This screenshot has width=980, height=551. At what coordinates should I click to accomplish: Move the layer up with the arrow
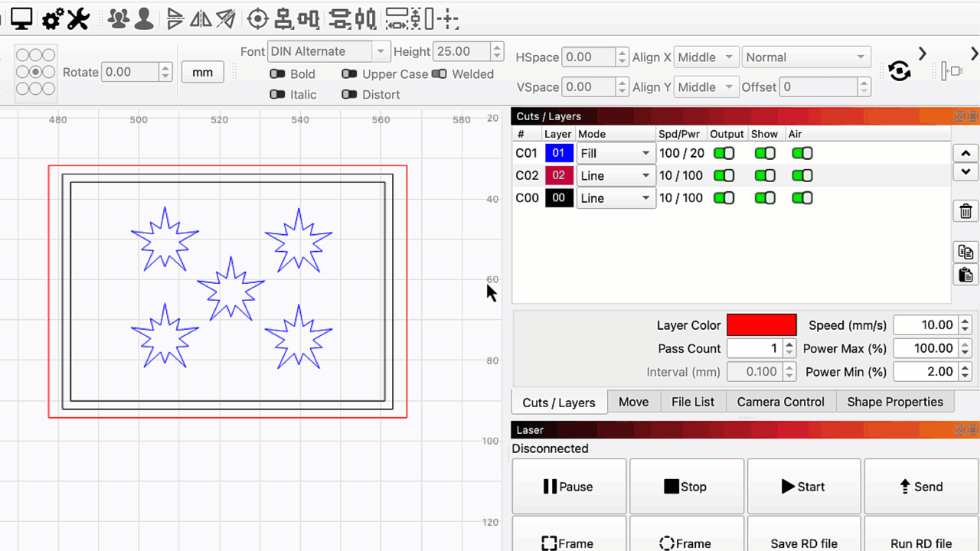click(965, 153)
